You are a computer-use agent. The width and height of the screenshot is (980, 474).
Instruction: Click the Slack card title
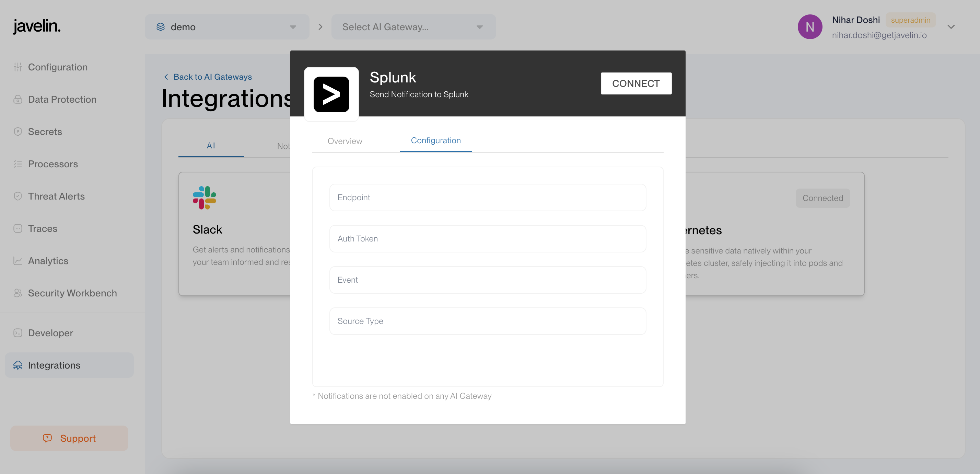(x=207, y=229)
